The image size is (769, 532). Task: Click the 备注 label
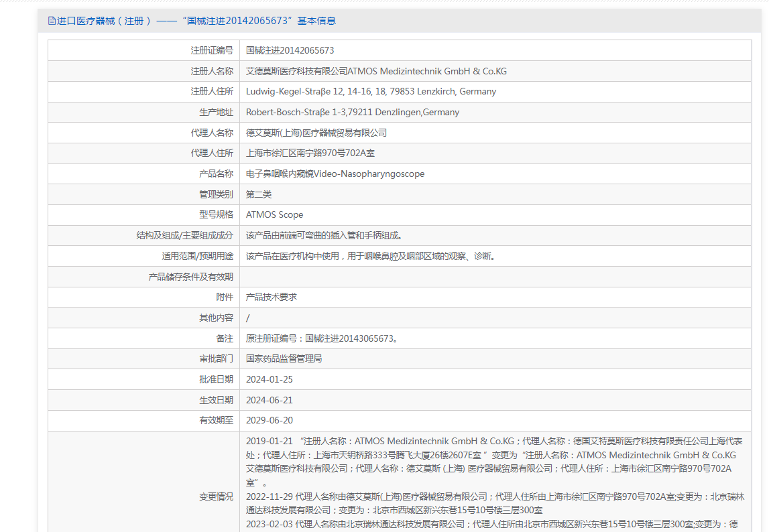tap(225, 338)
